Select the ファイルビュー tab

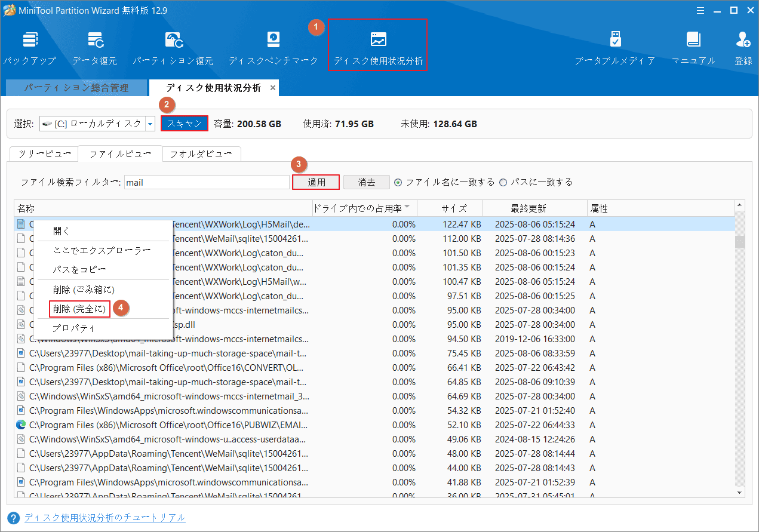tap(120, 153)
